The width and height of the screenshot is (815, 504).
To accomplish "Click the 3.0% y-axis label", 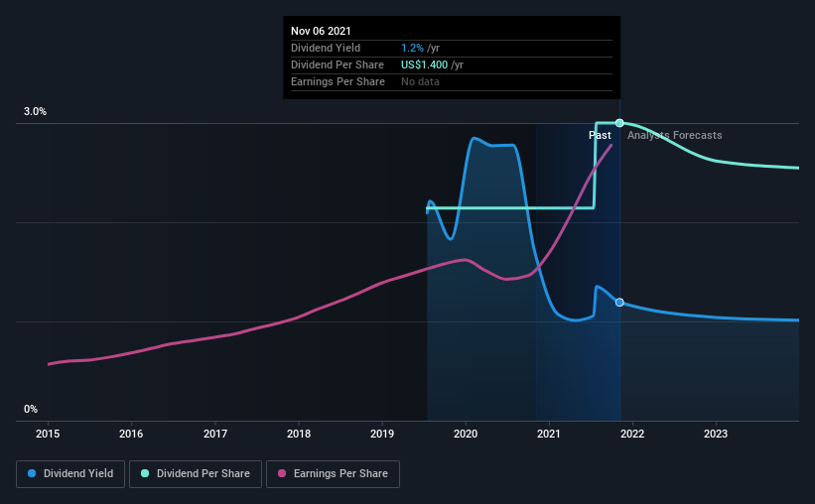I will click(36, 112).
